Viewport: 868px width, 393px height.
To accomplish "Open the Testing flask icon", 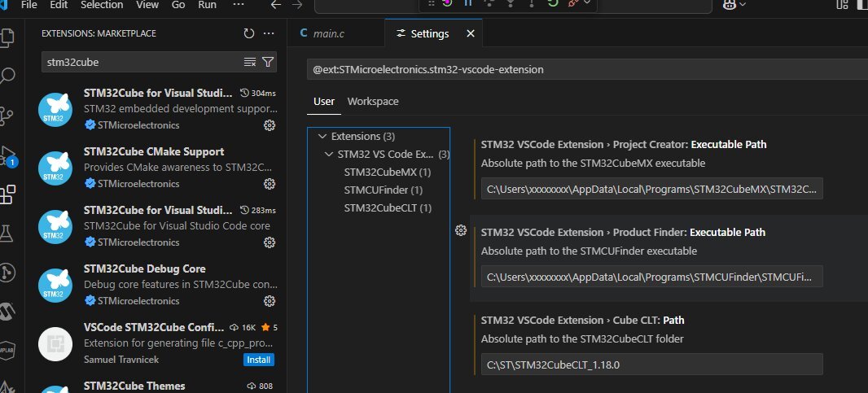I will pos(6,234).
